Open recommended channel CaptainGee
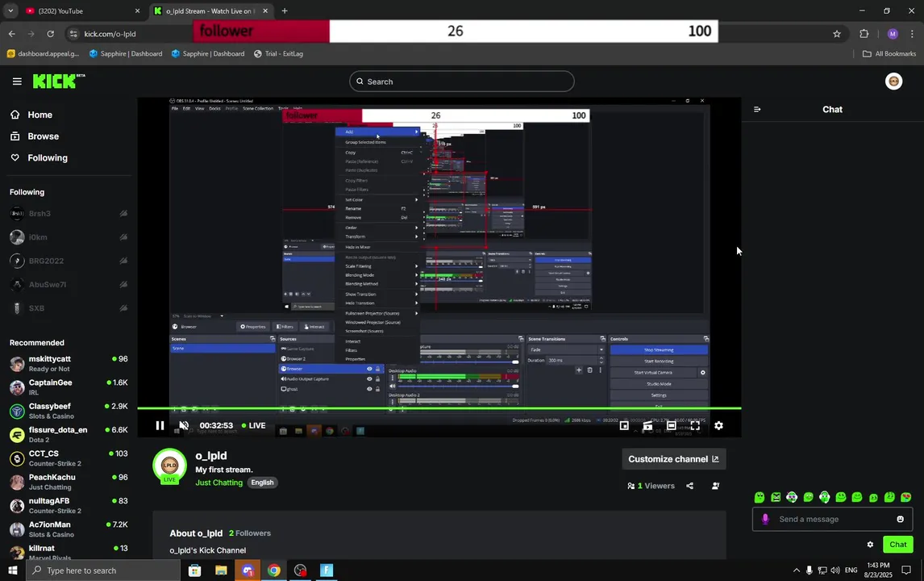 (69, 387)
